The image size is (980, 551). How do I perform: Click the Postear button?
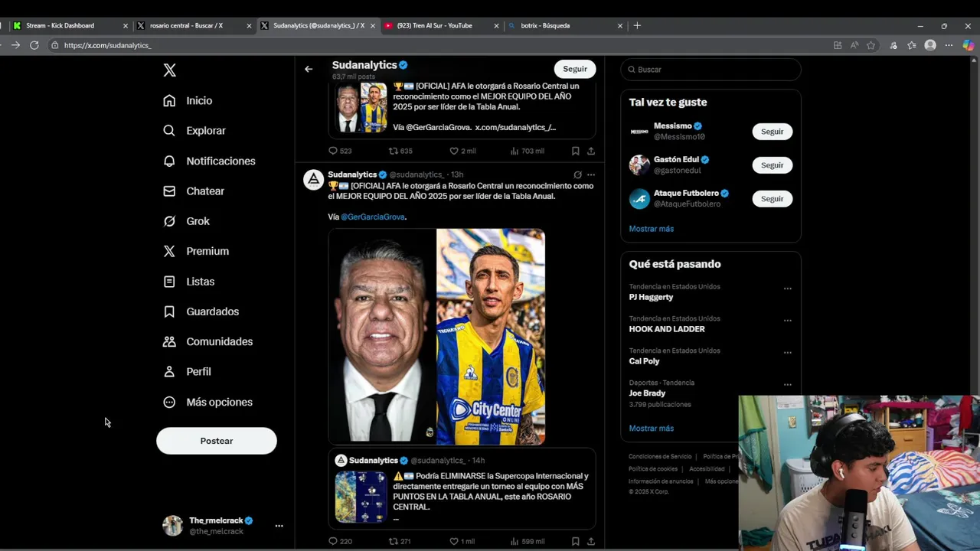tap(217, 441)
